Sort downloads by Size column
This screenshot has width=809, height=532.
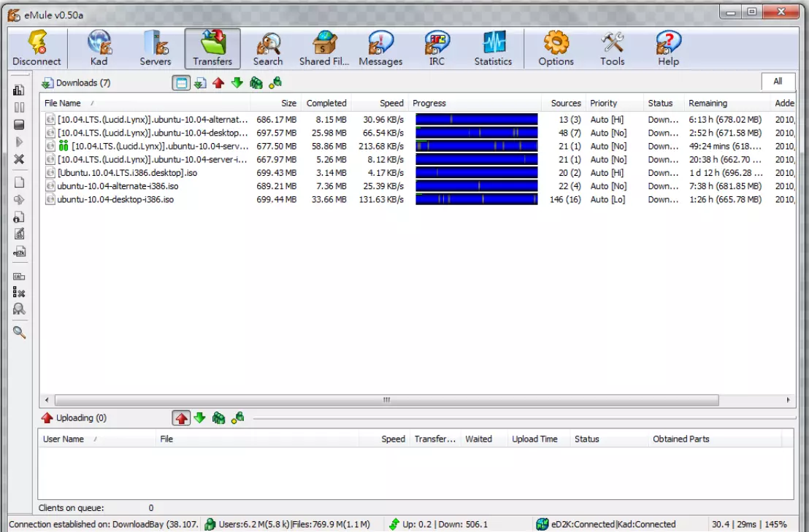(275, 103)
